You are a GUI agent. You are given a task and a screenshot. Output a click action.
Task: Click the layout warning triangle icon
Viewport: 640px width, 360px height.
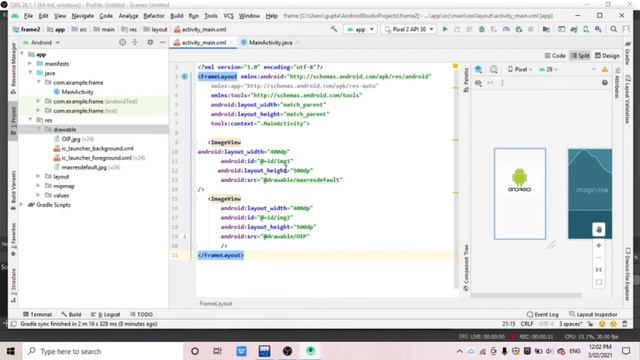coord(605,69)
